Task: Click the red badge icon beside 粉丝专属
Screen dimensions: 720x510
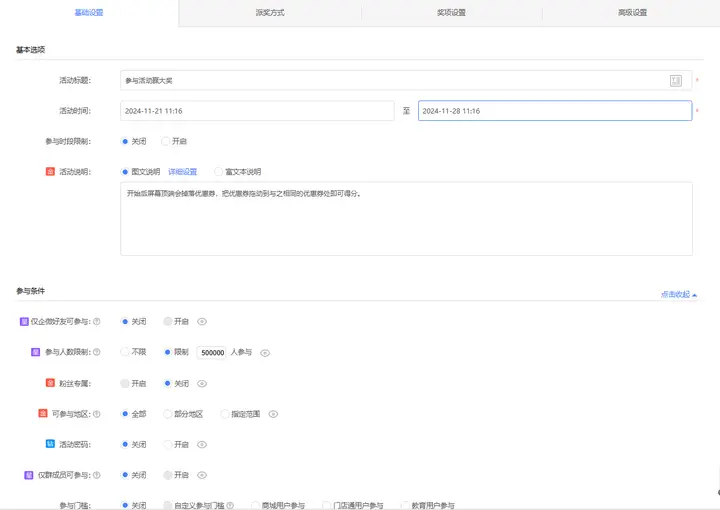Action: 50,383
